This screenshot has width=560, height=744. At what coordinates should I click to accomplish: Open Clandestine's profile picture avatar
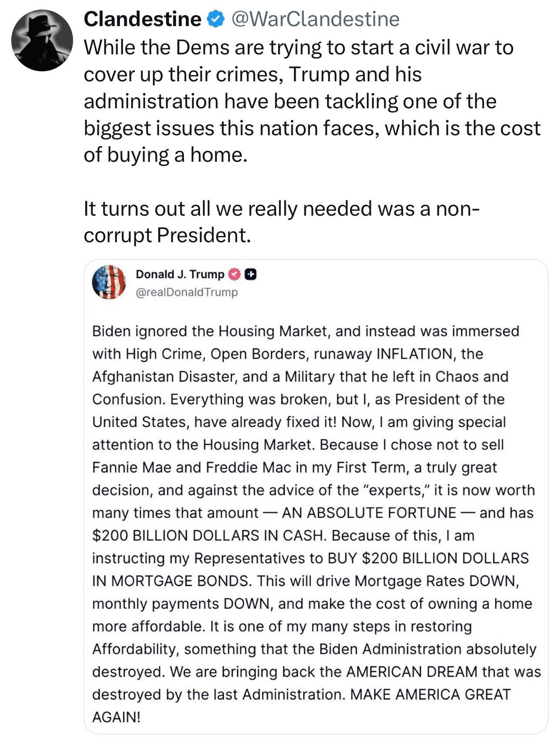click(x=42, y=40)
